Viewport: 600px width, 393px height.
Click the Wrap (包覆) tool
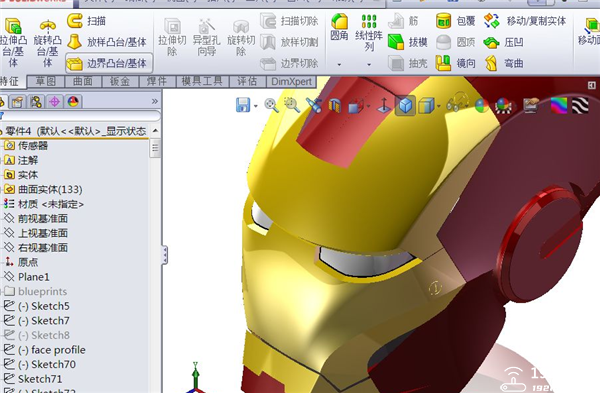tap(455, 21)
